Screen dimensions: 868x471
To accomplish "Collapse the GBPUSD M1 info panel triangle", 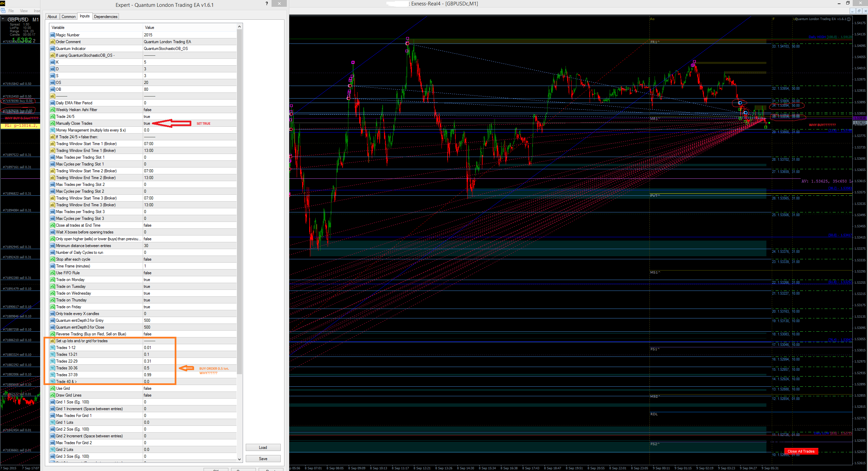I will point(3,19).
